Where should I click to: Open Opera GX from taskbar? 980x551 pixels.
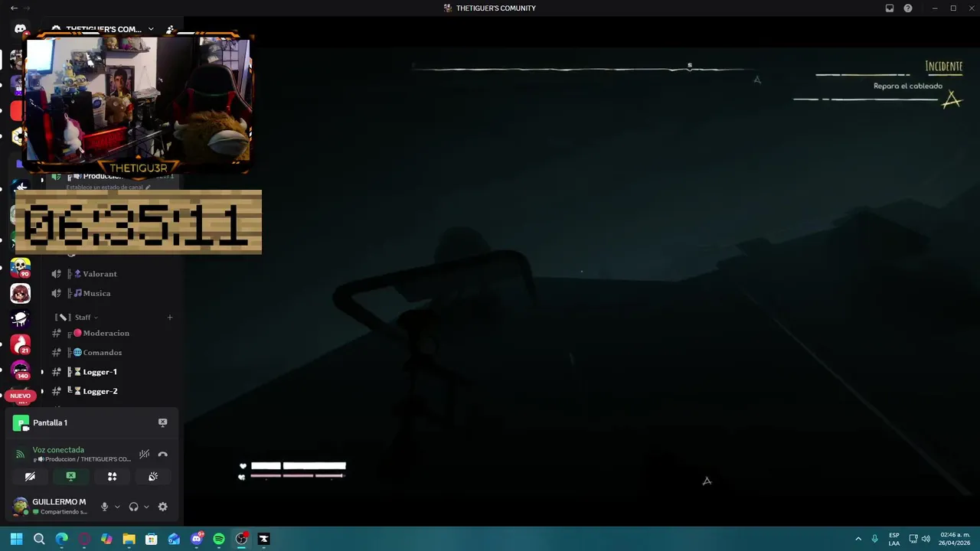point(84,539)
